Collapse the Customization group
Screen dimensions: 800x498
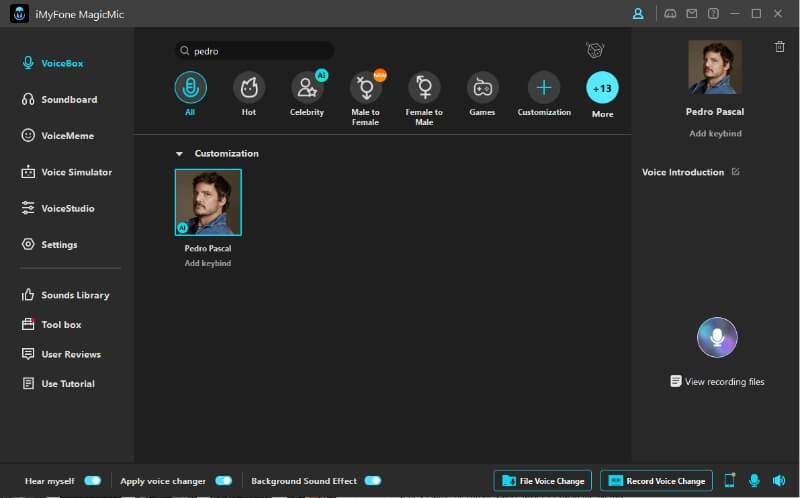tap(179, 154)
